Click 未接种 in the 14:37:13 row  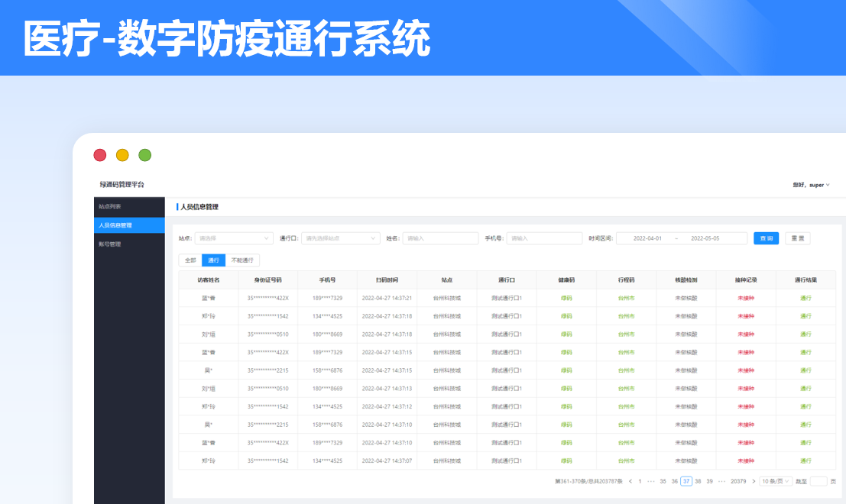pyautogui.click(x=746, y=389)
